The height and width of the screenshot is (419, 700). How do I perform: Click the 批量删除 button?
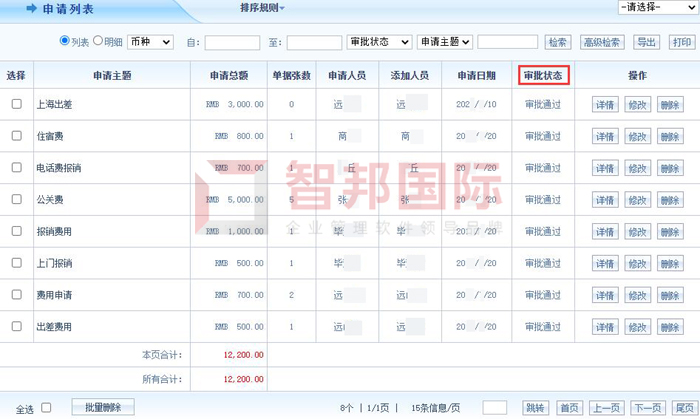[103, 407]
